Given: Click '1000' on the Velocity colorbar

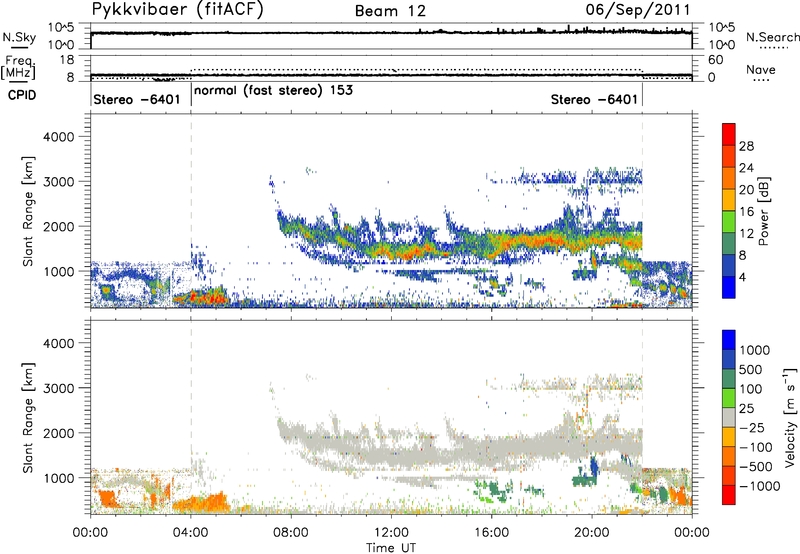Looking at the screenshot, I should coord(754,350).
